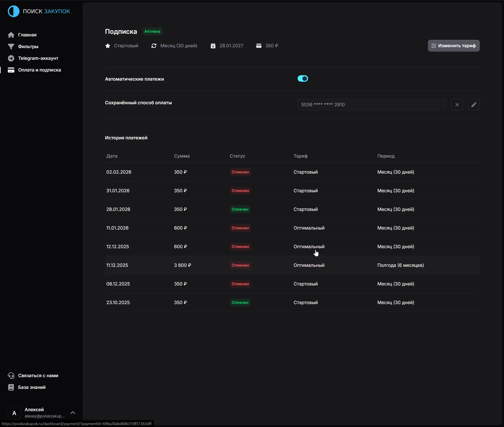This screenshot has width=504, height=427.
Task: Click the Изменить тариф button
Action: [x=453, y=46]
